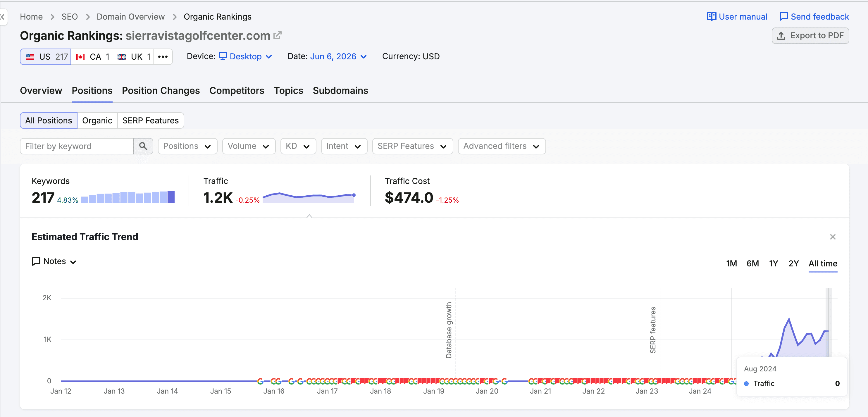Viewport: 868px width, 417px height.
Task: Open the User manual link
Action: [737, 17]
